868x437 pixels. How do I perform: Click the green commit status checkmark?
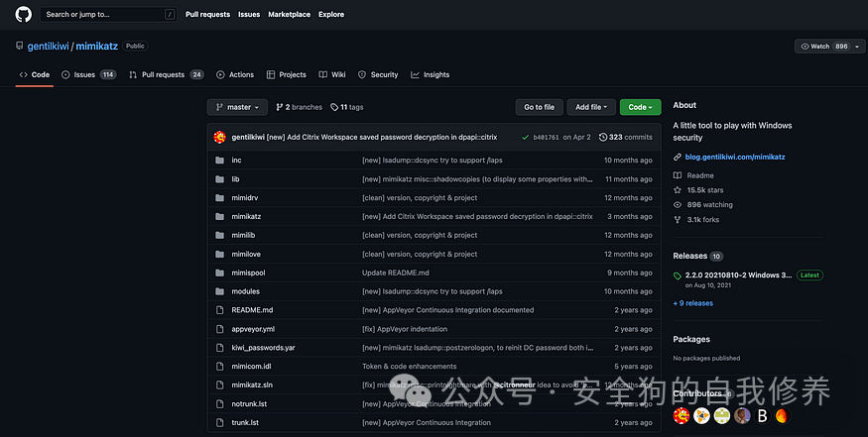click(526, 137)
